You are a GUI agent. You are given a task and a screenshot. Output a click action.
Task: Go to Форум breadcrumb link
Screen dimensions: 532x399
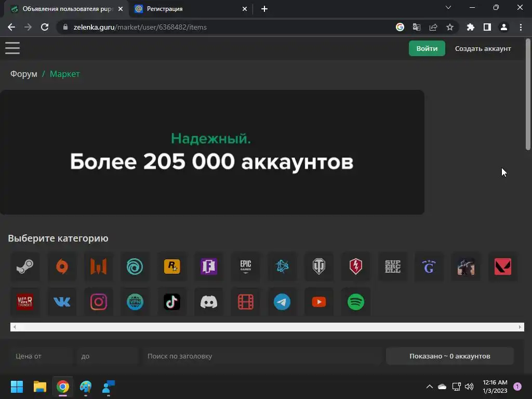pyautogui.click(x=24, y=74)
